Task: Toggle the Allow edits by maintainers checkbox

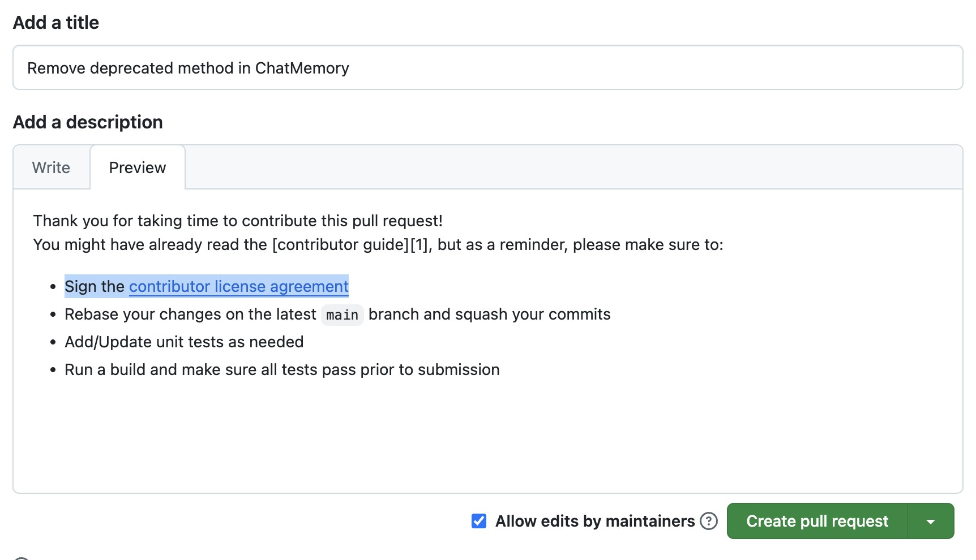Action: pyautogui.click(x=479, y=521)
